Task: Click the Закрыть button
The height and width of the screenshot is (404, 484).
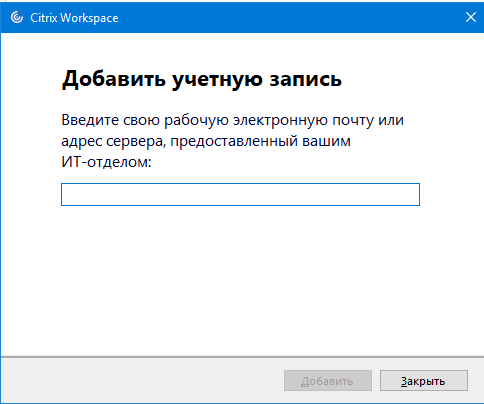Action: point(424,381)
